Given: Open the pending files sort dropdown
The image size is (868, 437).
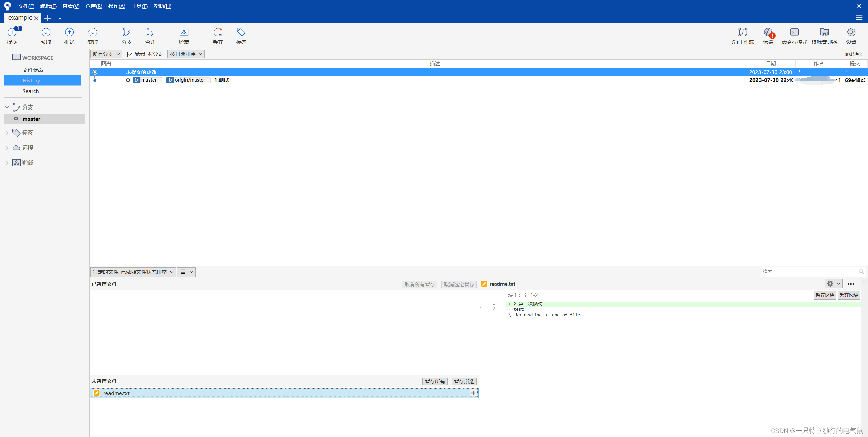Looking at the screenshot, I should [x=133, y=272].
